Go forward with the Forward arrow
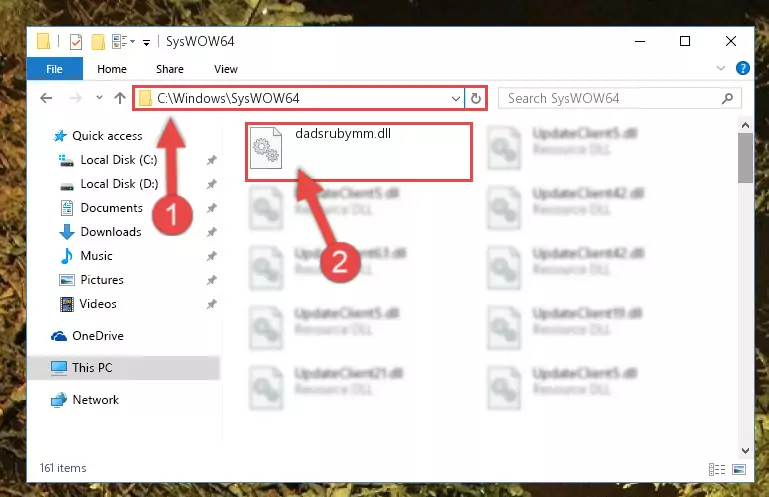Image resolution: width=769 pixels, height=497 pixels. (x=76, y=98)
